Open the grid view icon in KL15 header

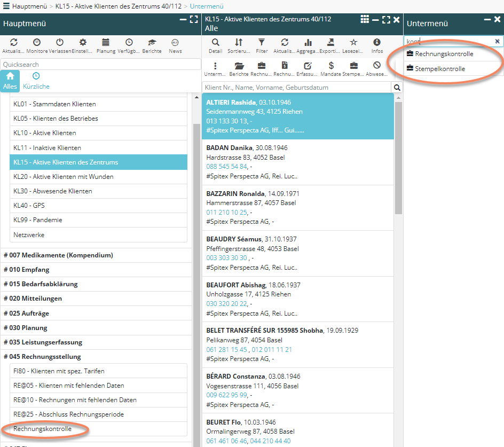click(x=365, y=20)
